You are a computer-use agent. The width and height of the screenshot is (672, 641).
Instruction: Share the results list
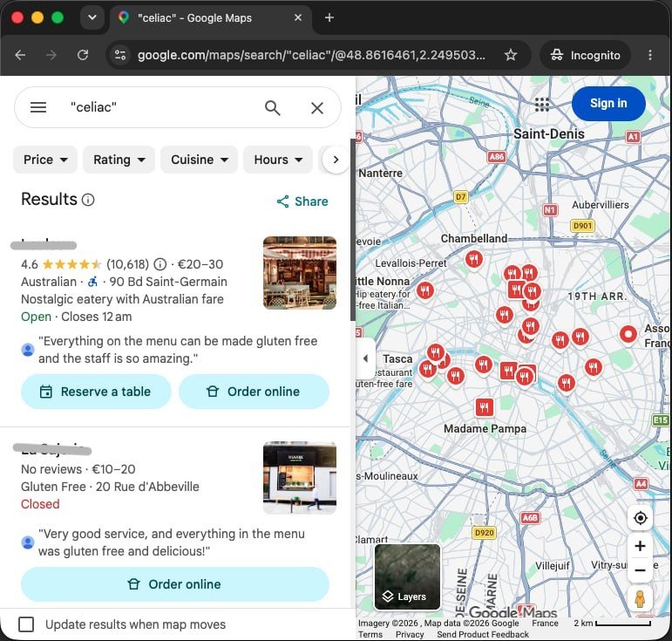click(x=302, y=201)
